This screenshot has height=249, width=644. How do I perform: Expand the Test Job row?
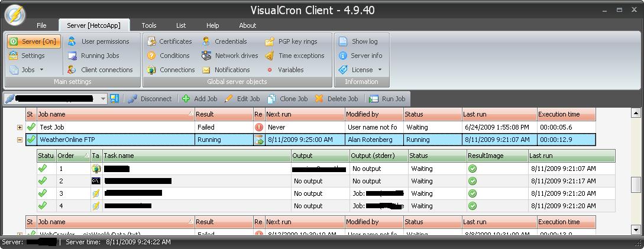point(20,127)
